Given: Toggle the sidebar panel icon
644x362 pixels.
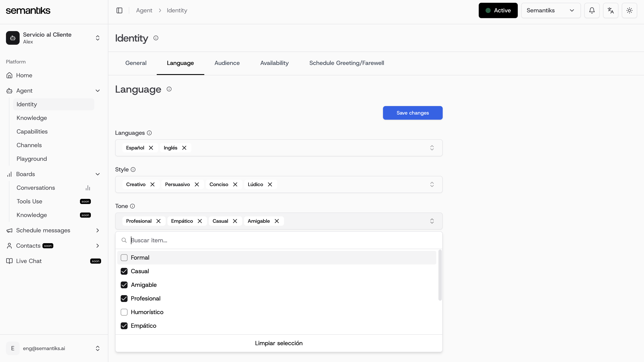Looking at the screenshot, I should 119,10.
